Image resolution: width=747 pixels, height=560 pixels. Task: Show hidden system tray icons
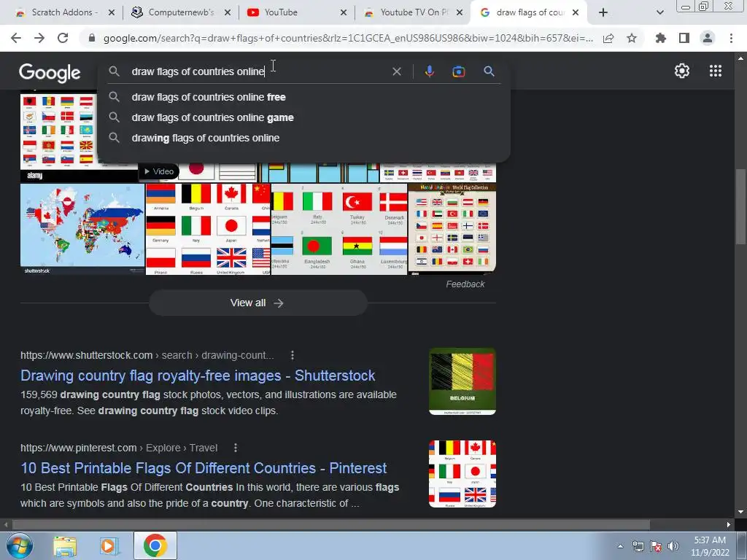click(620, 546)
